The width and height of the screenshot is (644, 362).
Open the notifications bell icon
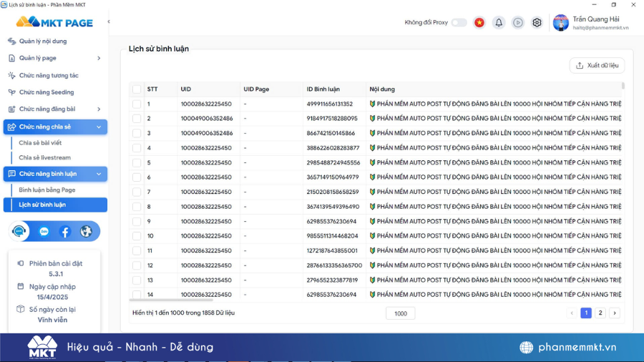pos(499,23)
